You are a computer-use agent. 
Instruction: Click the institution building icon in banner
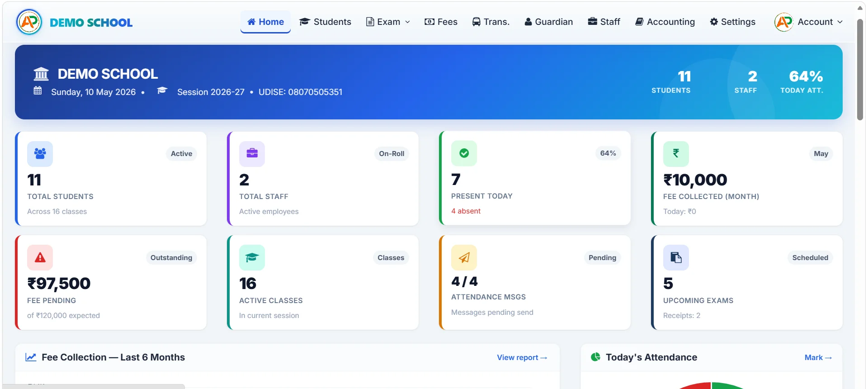pos(41,74)
